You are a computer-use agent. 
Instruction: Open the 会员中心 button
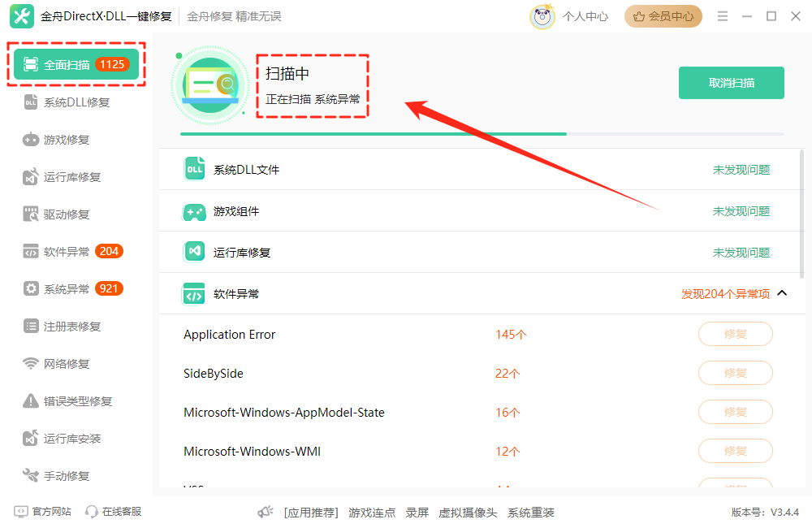click(663, 16)
